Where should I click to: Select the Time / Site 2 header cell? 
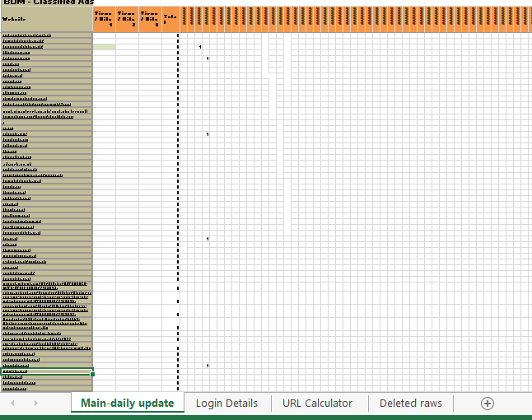pos(127,19)
